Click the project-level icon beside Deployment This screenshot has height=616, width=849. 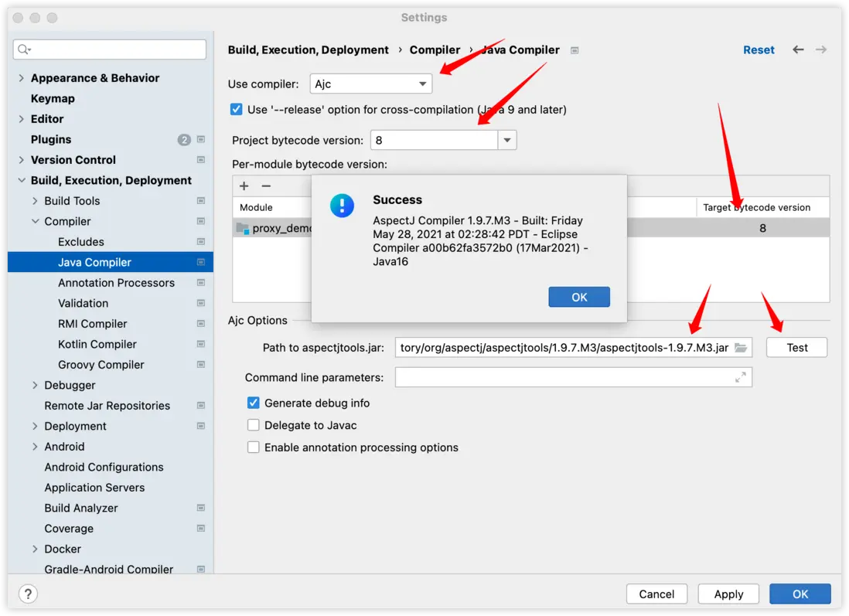(201, 426)
